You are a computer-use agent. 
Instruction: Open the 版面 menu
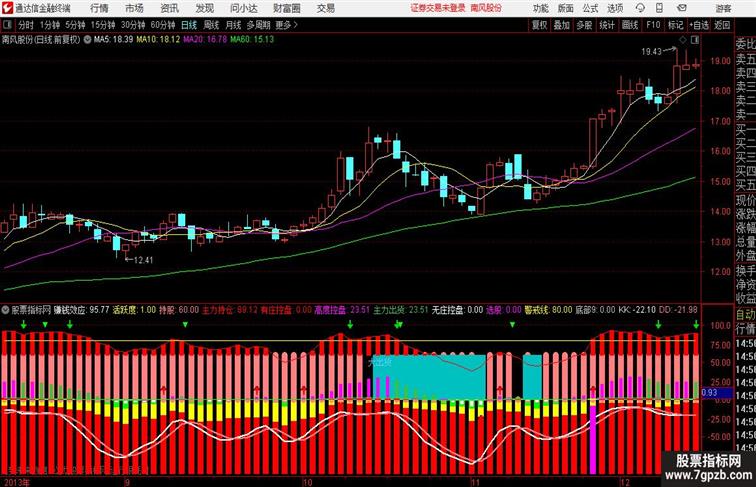coord(566,8)
